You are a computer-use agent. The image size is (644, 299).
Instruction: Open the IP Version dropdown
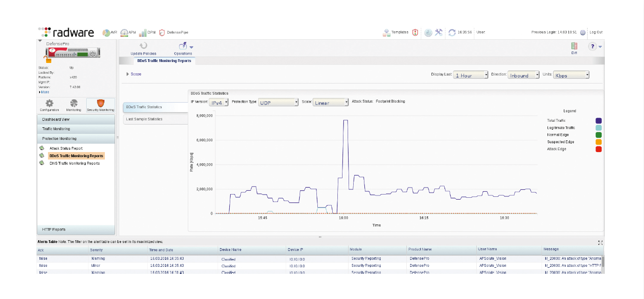(219, 102)
